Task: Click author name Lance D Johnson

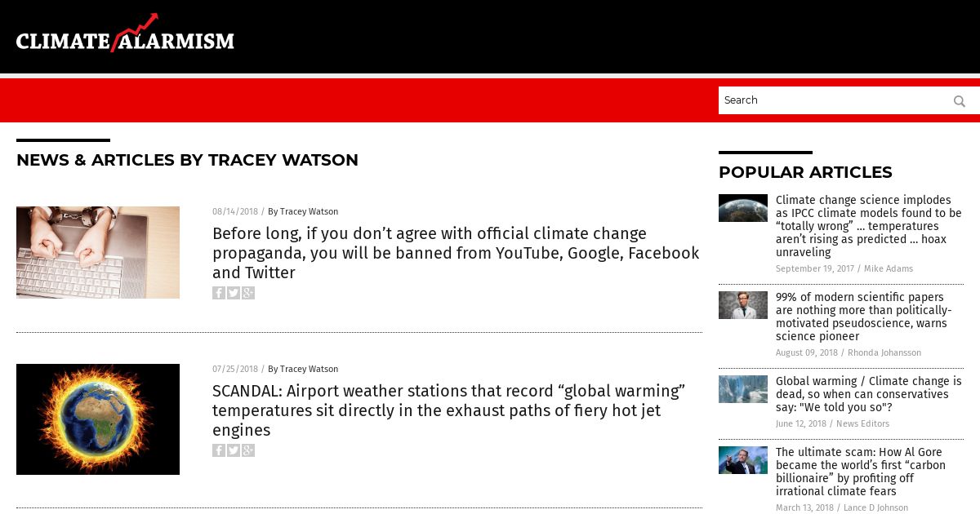Action: tap(875, 507)
